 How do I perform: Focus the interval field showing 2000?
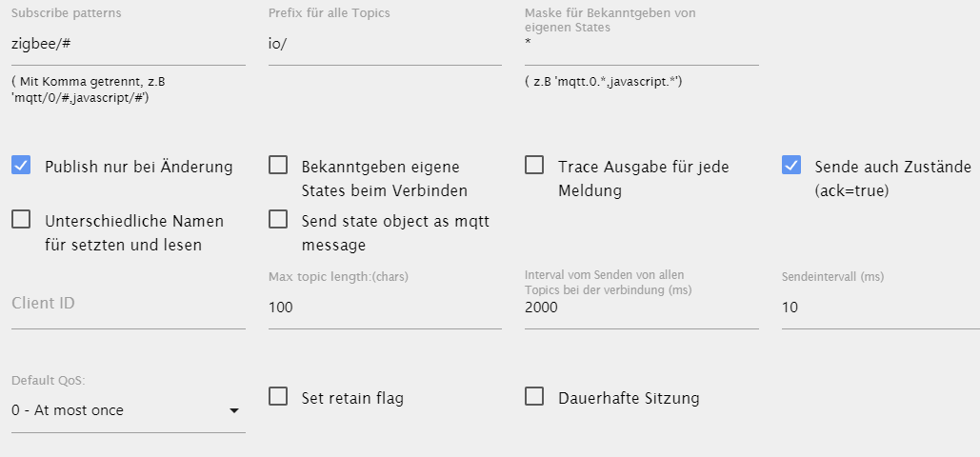(642, 308)
